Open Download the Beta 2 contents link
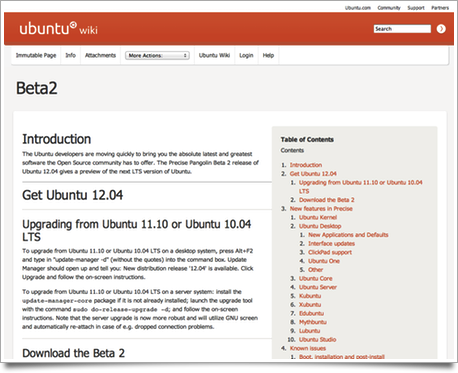 327,200
